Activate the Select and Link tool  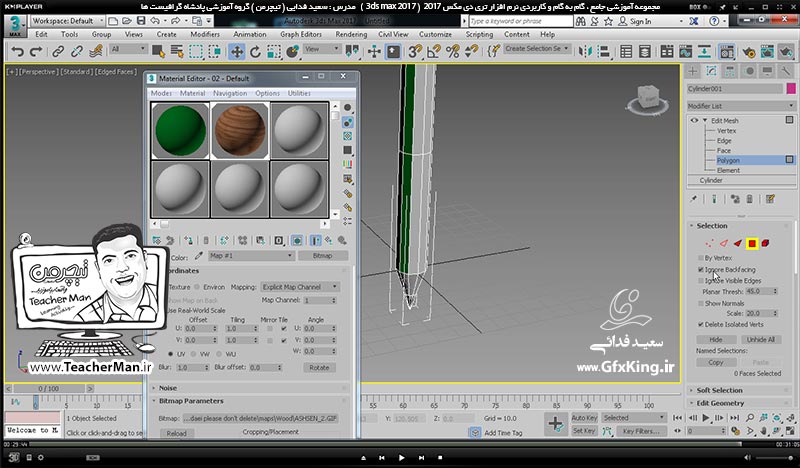pos(58,52)
